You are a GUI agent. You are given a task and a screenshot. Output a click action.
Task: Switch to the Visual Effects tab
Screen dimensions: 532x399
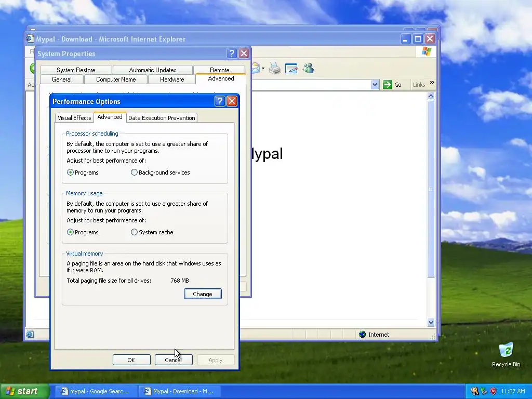[x=74, y=118]
